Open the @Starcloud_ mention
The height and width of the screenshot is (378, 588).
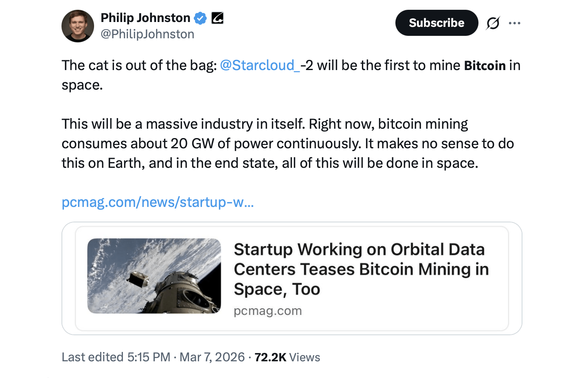click(x=259, y=65)
